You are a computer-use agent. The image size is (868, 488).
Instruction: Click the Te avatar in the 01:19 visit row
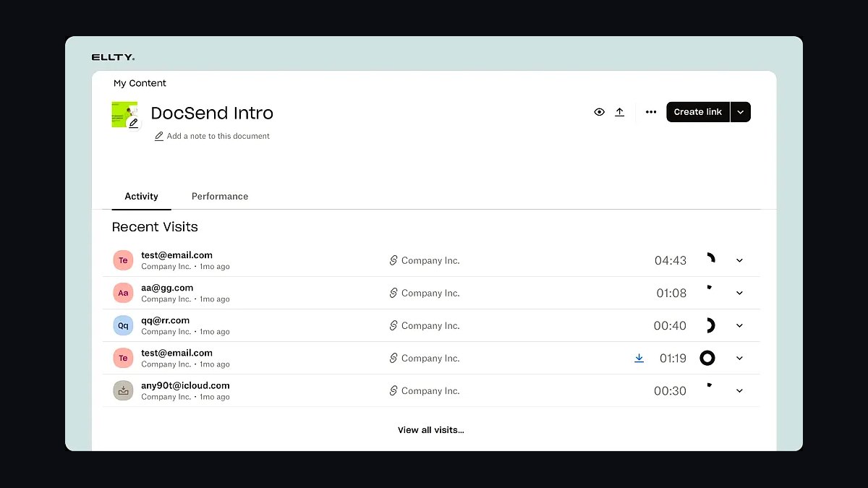123,358
